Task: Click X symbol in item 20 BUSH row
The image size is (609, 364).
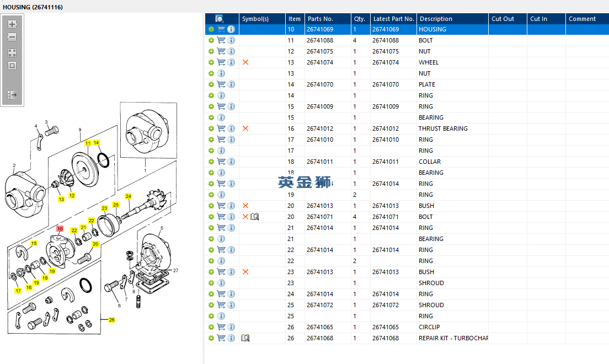Action: point(245,206)
